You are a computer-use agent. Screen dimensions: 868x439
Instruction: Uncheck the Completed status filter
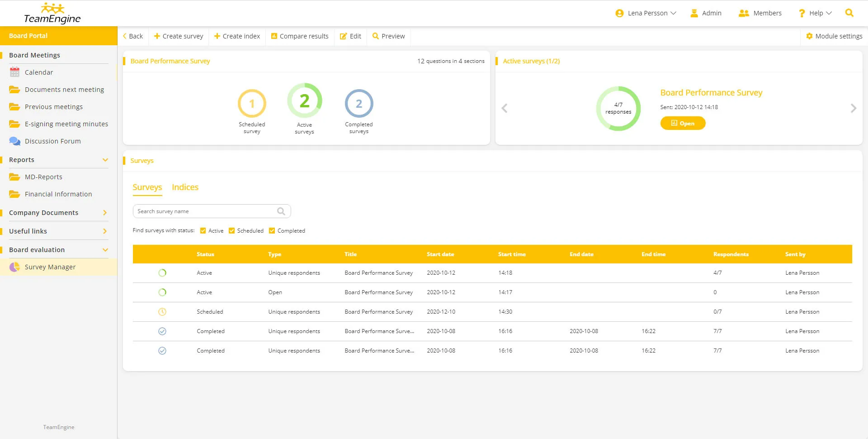pos(272,231)
